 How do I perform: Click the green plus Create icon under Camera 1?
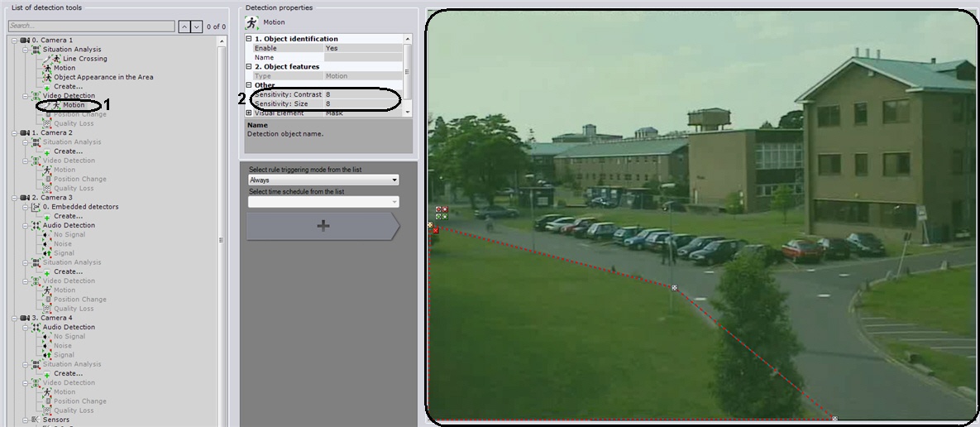(47, 87)
